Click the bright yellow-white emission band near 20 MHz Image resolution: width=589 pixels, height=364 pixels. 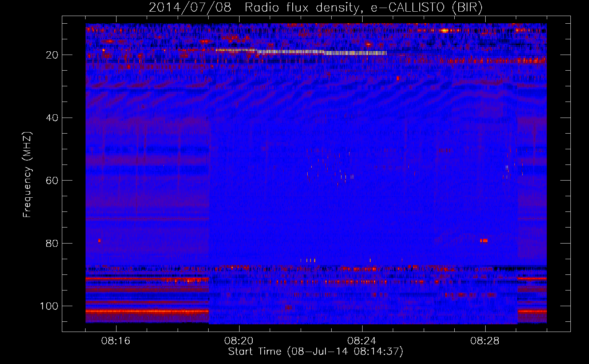point(301,52)
